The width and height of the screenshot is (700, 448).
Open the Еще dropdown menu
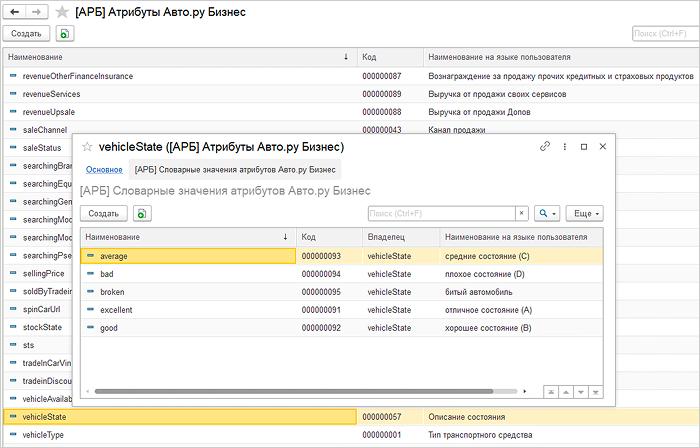pos(585,213)
